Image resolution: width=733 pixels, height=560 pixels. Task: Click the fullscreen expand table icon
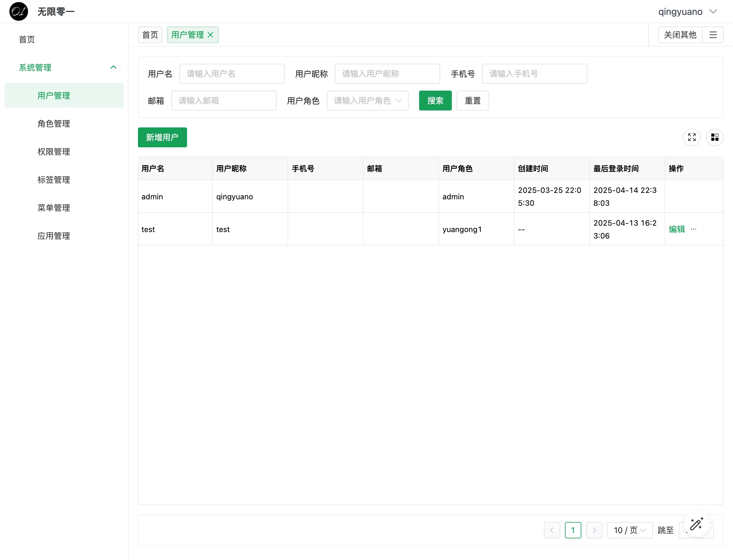(x=692, y=137)
